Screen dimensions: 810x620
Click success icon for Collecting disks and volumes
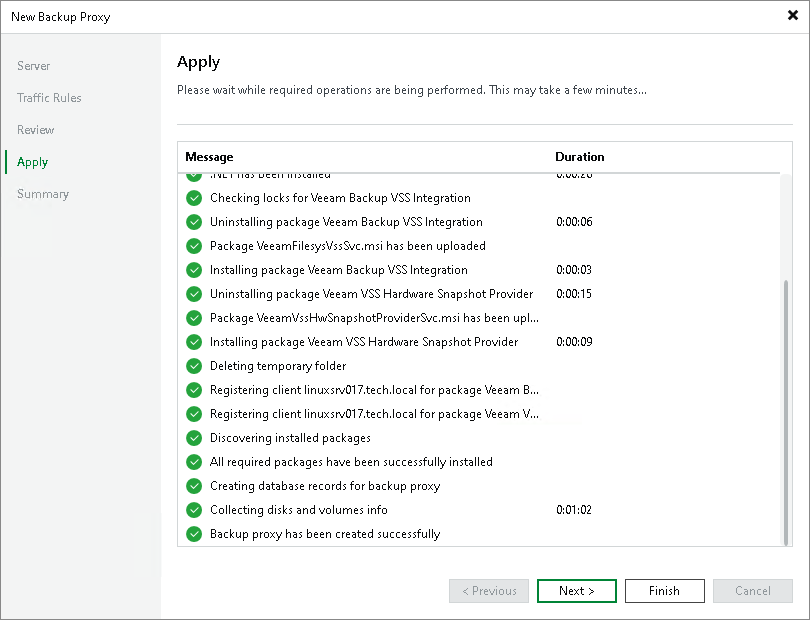coord(194,510)
